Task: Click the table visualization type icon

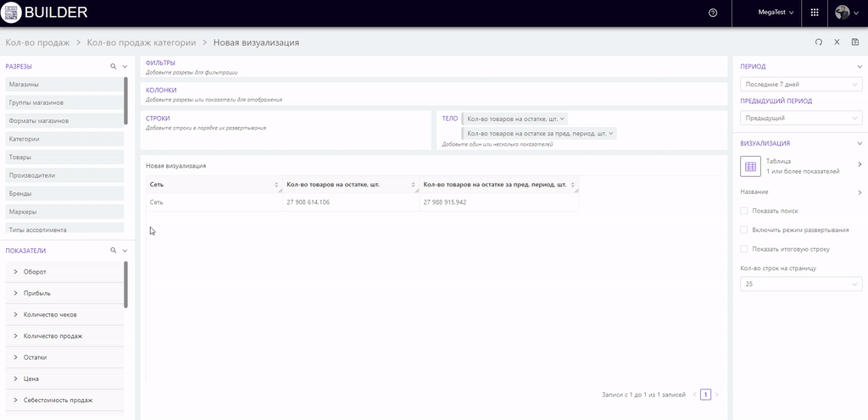Action: click(x=750, y=166)
